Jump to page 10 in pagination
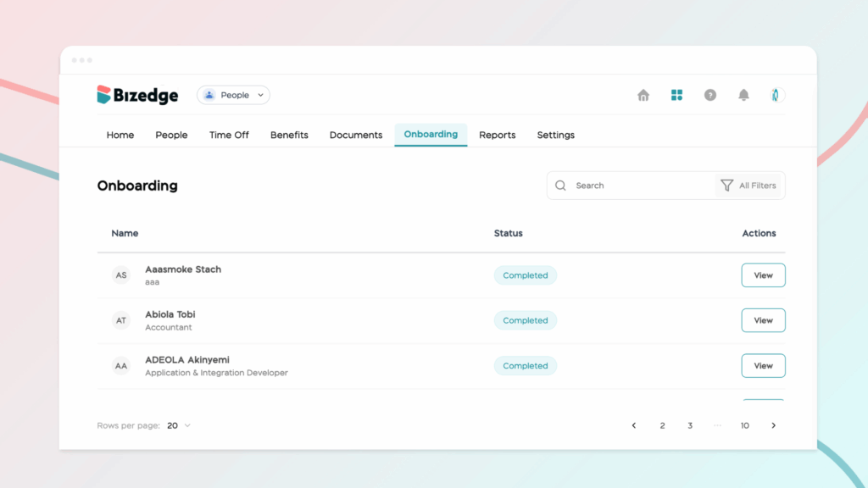Image resolution: width=868 pixels, height=488 pixels. click(x=744, y=425)
